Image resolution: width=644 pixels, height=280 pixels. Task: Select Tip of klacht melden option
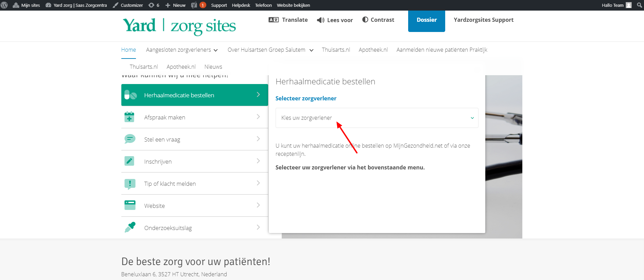195,183
